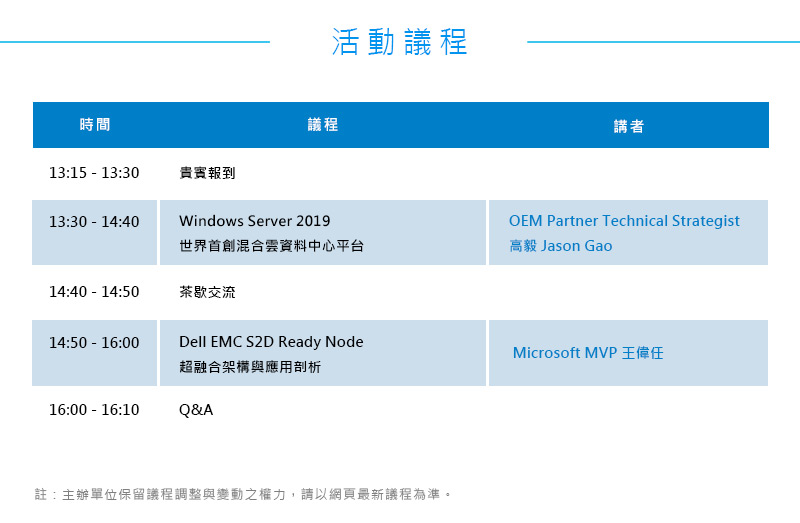Open the Dell EMC S2D Ready Node session
800x523 pixels.
click(271, 342)
